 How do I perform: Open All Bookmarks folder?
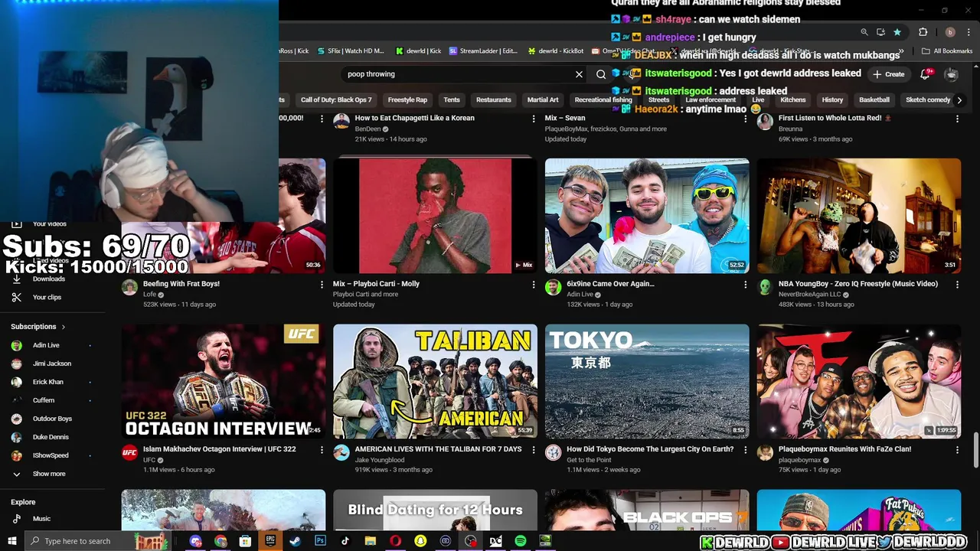947,51
